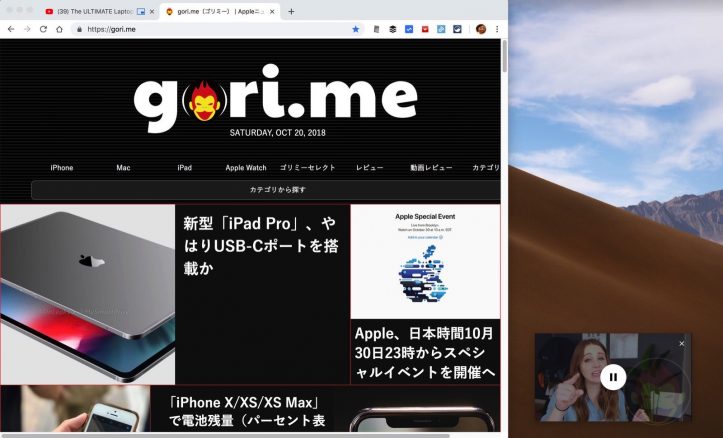Open the light blue pencil extension icon

pos(441,29)
